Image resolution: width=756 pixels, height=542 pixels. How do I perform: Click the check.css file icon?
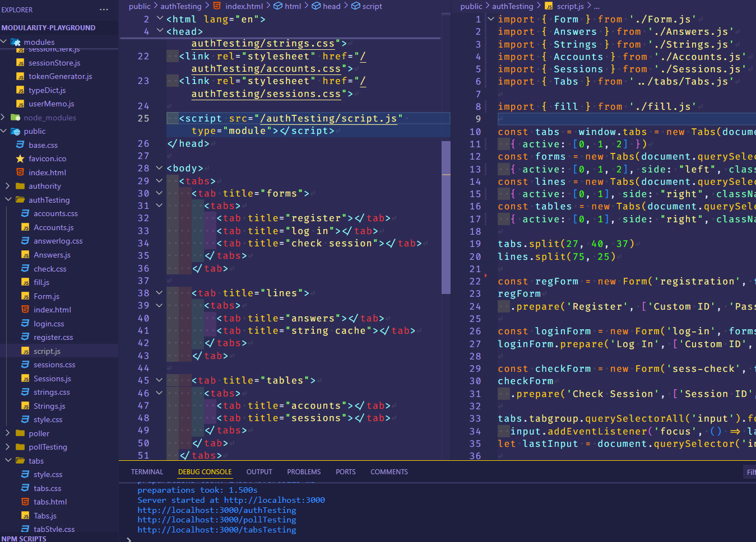25,269
